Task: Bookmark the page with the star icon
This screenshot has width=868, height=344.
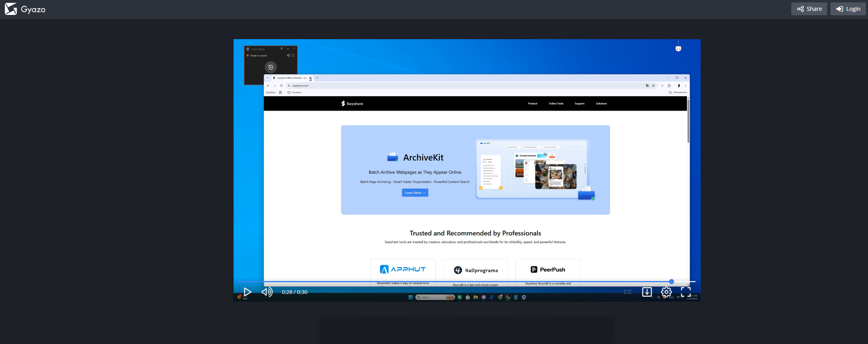Action: tap(653, 86)
